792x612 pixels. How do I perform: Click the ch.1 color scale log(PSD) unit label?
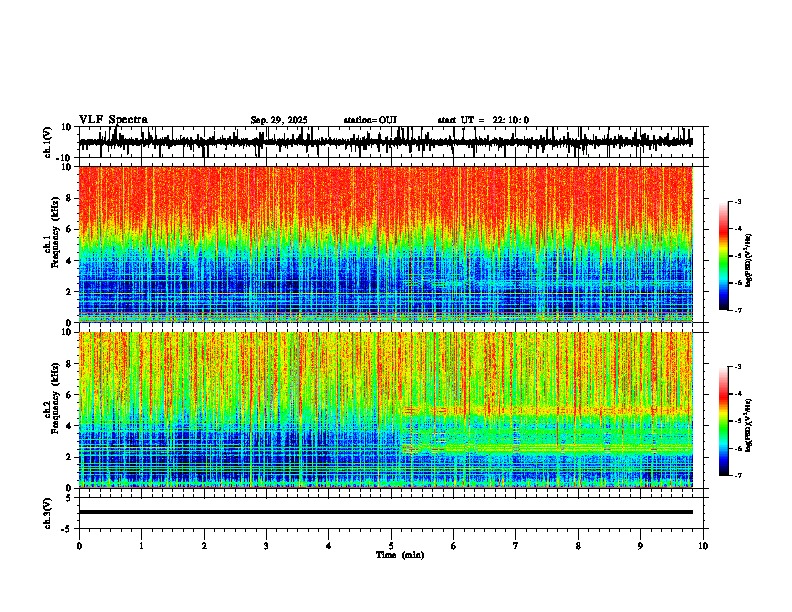[749, 261]
